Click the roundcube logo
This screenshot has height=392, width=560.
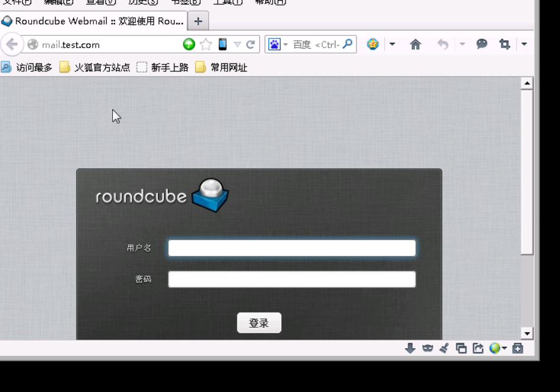coord(162,195)
